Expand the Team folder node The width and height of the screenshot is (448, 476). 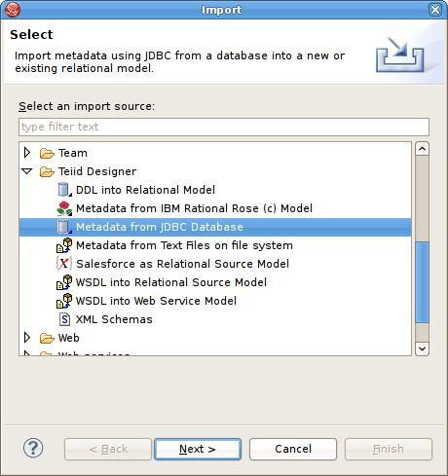27,153
